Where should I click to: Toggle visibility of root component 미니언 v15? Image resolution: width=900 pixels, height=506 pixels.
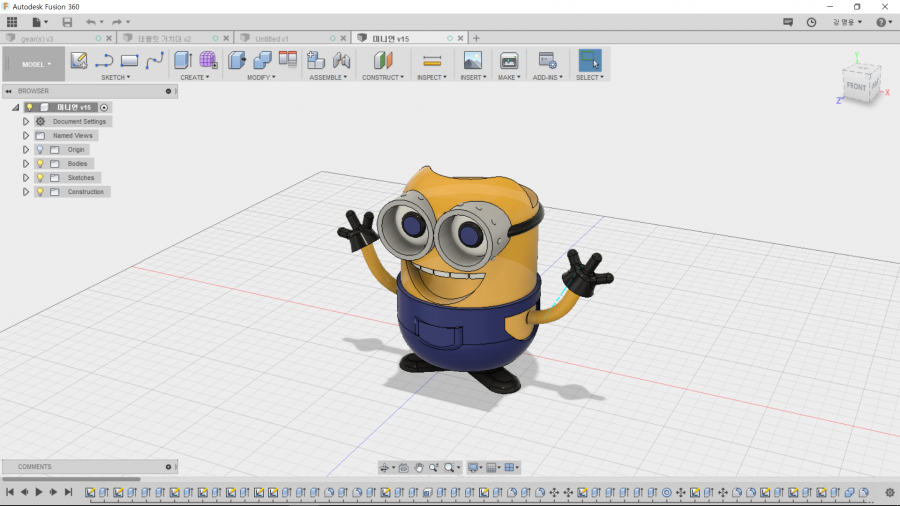(29, 107)
